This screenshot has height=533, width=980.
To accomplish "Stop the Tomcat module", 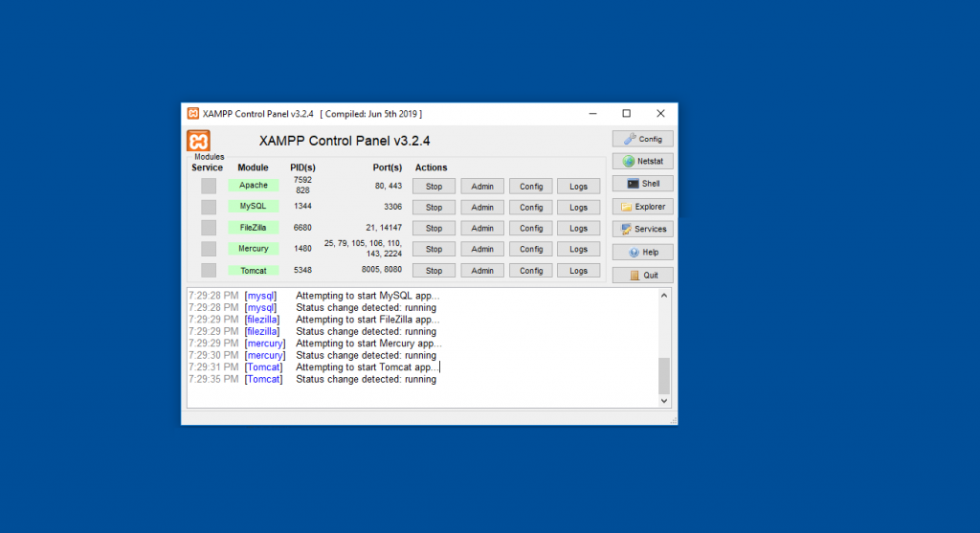I will point(434,271).
